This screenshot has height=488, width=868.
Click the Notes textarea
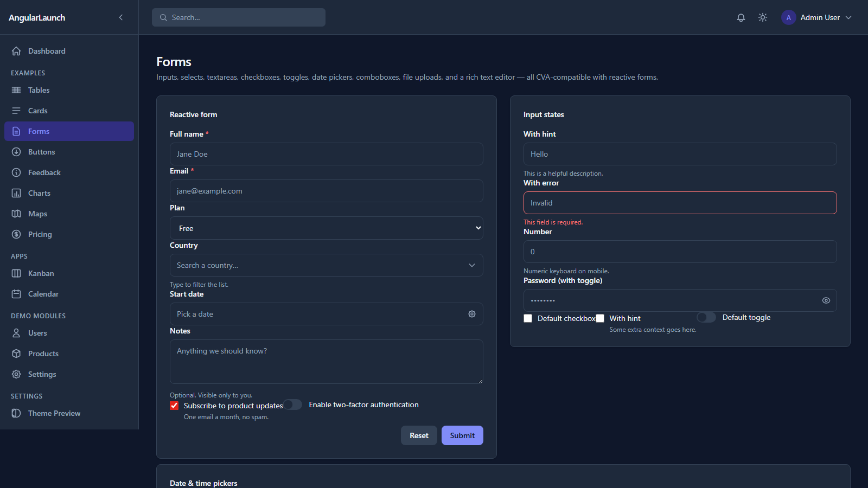327,362
